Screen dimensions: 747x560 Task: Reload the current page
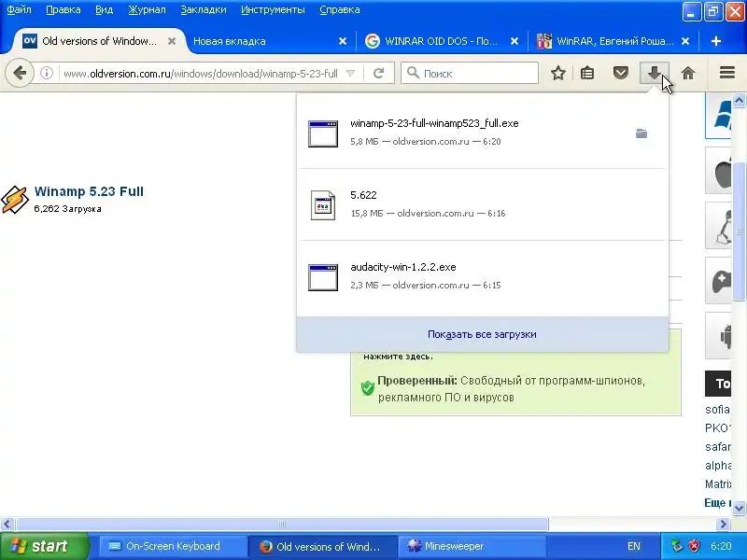[x=379, y=74]
